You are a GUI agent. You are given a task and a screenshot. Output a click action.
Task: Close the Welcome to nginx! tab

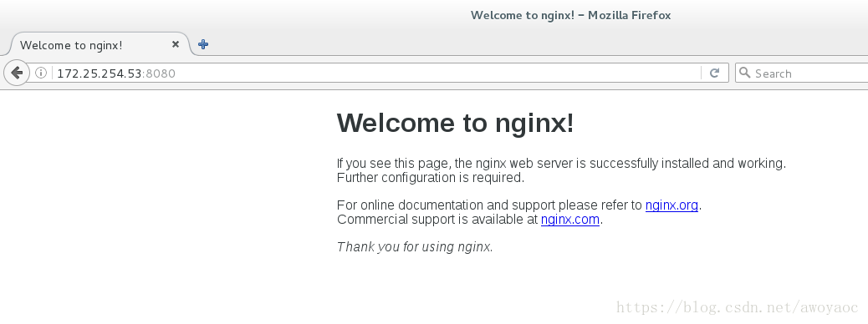click(x=176, y=44)
